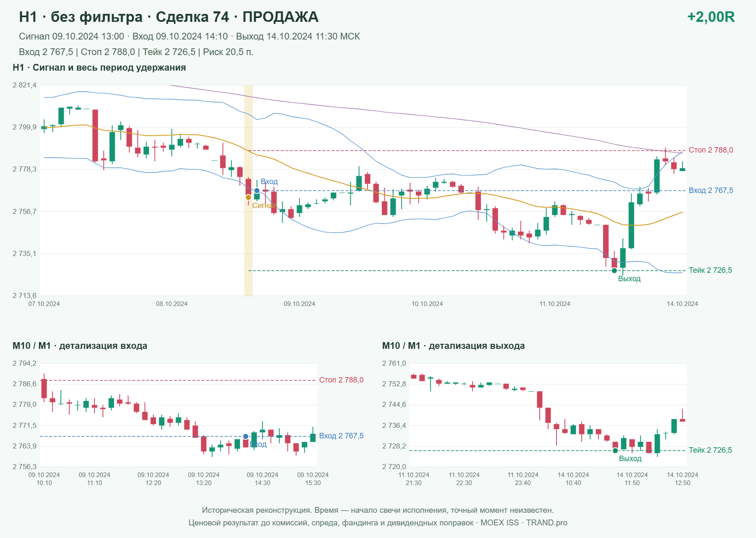Click the Стоп 2 788,0 label in entry detail
The image size is (756, 538).
coord(341,380)
